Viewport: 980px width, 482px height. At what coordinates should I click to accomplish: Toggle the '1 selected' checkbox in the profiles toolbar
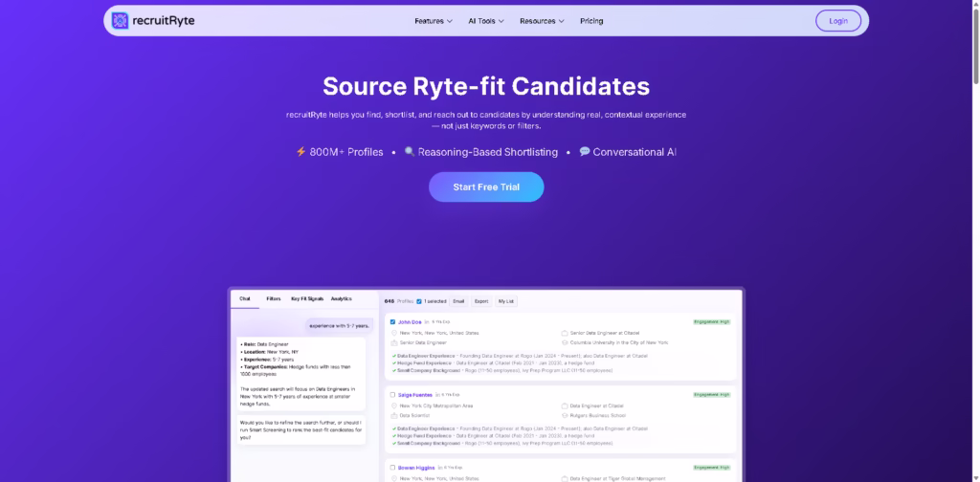419,301
